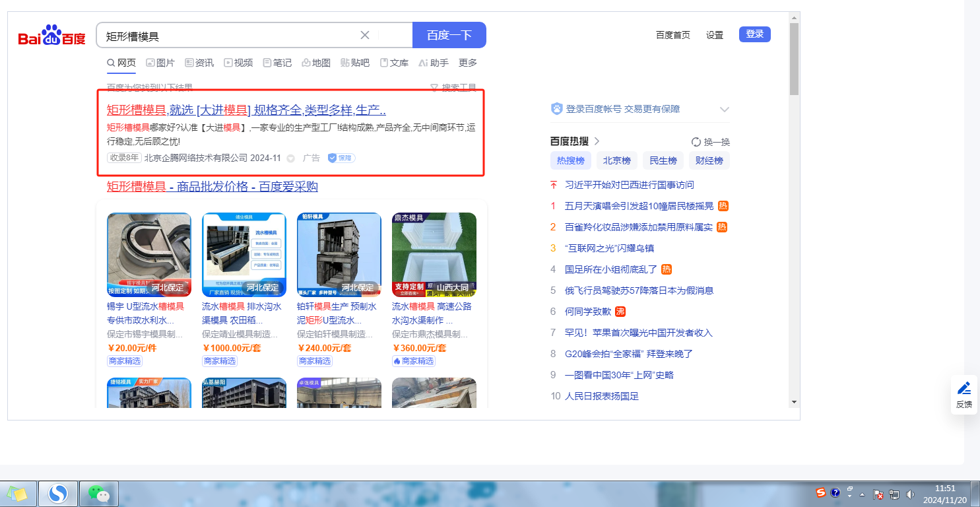Screen dimensions: 980x507
Task: Open 五月天演唱会引发超10幢居民楼摇晃 hot search
Action: tap(639, 206)
